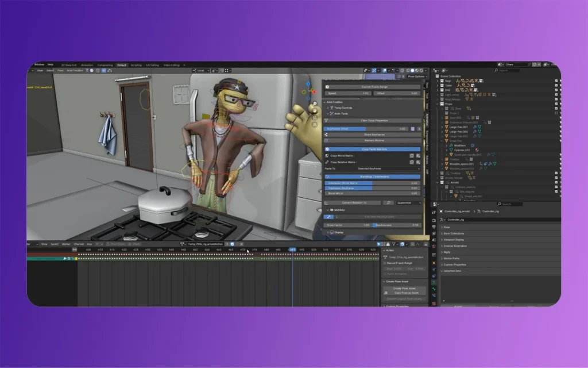588x368 pixels.
Task: Open the Marker menu in dope sheet
Action: (66, 244)
